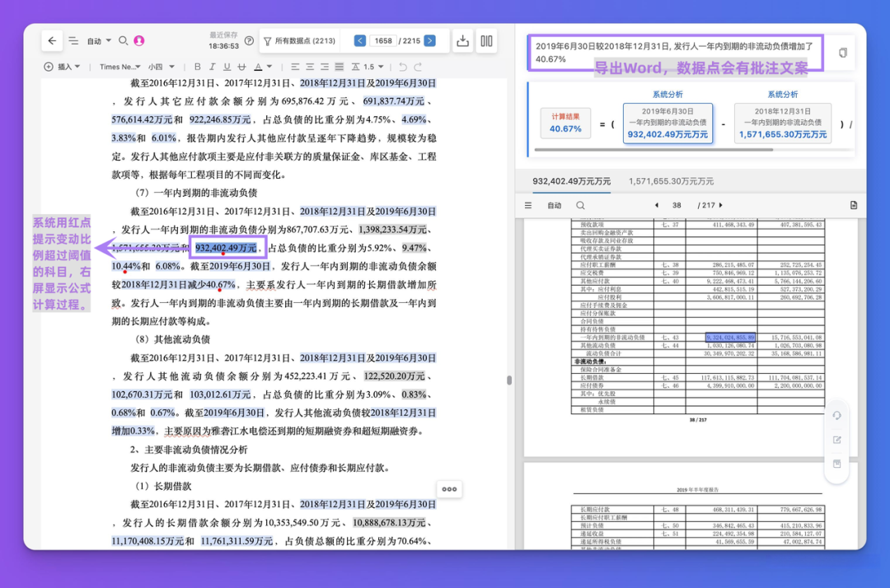The image size is (890, 588).
Task: Align text center
Action: click(310, 67)
